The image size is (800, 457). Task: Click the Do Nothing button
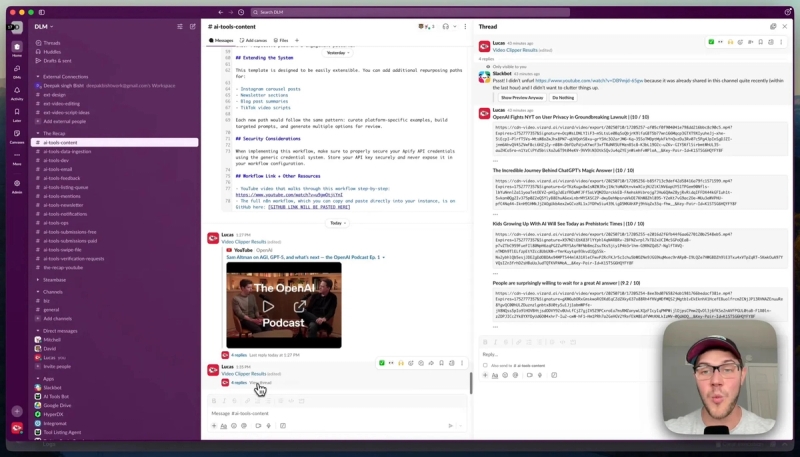[563, 97]
